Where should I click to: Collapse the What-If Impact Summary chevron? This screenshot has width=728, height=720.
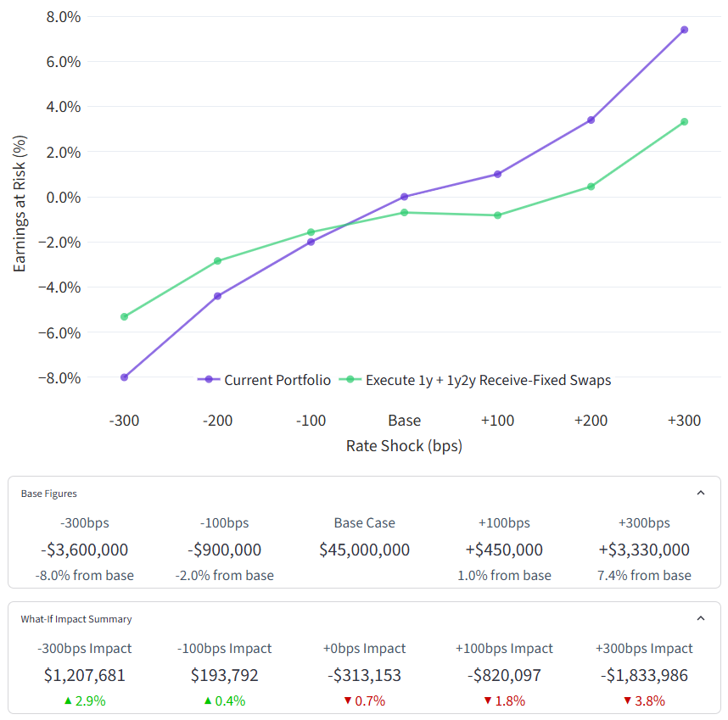point(700,619)
